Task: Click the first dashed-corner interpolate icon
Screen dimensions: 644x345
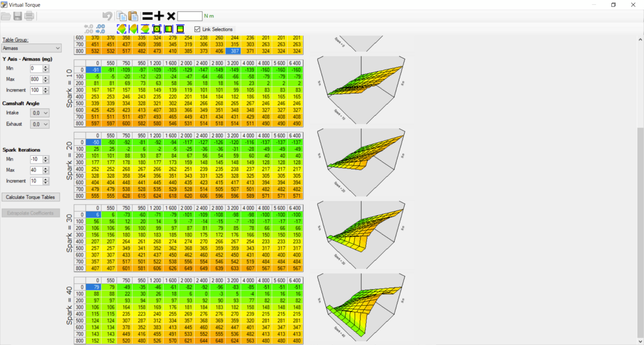Action: [121, 29]
